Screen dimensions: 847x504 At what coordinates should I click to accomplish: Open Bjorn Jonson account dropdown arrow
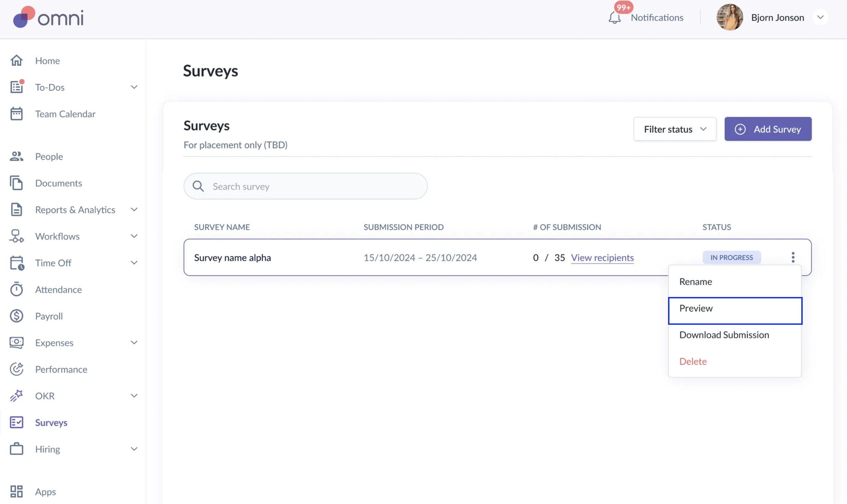point(820,18)
